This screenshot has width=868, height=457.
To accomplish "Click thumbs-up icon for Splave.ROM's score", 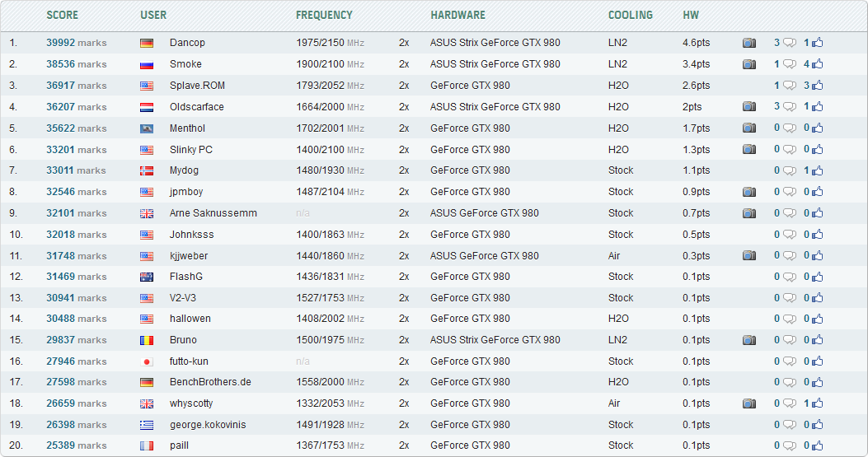I will tap(818, 86).
